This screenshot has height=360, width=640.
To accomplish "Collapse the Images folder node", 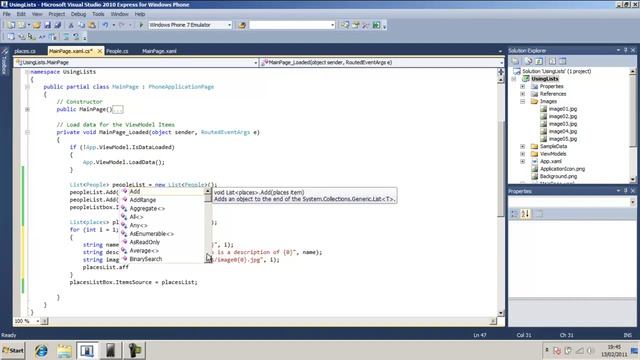I will pos(523,101).
